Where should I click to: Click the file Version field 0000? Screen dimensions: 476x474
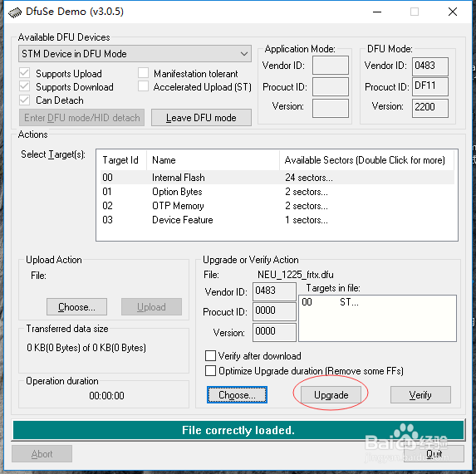click(x=274, y=332)
